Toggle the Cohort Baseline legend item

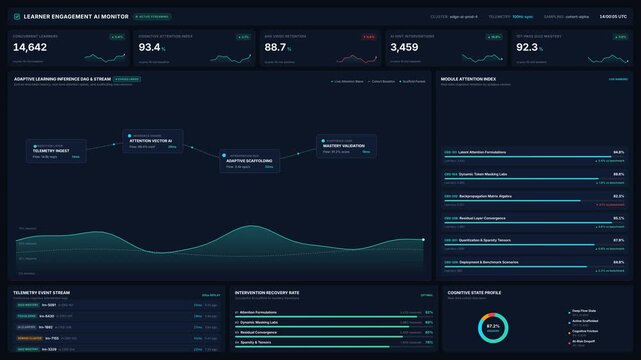click(381, 81)
